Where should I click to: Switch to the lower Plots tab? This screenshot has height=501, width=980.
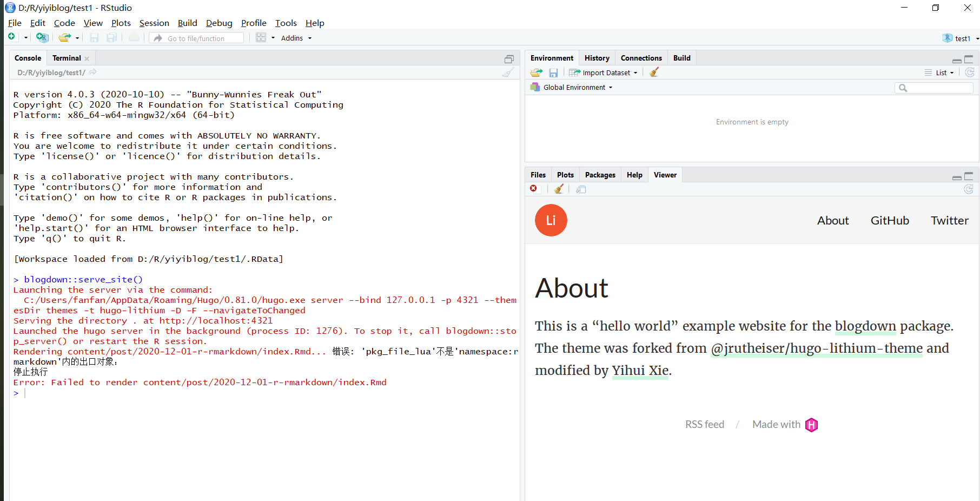pos(565,175)
